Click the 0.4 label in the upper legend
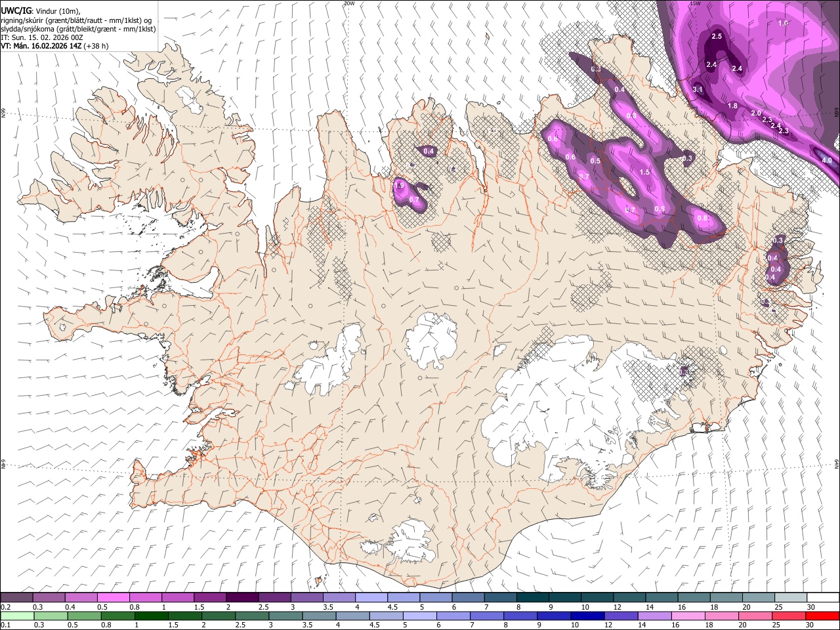This screenshot has width=840, height=630. (70, 607)
